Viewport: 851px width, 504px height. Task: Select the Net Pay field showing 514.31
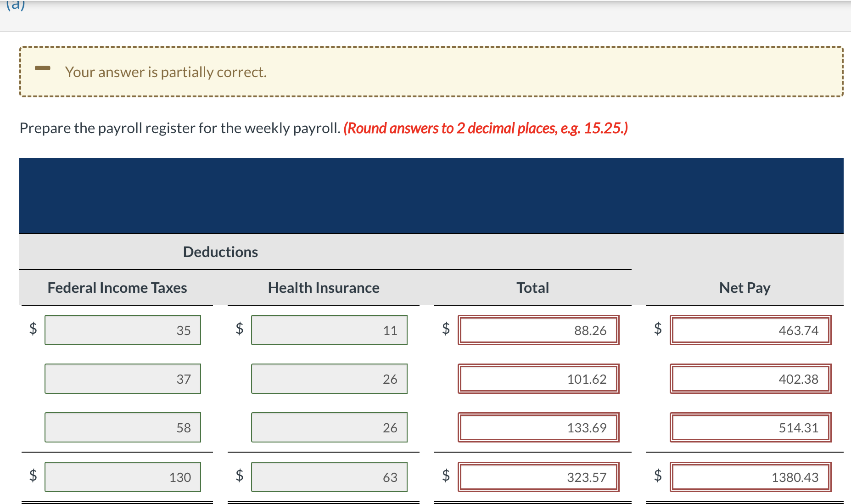click(x=750, y=427)
